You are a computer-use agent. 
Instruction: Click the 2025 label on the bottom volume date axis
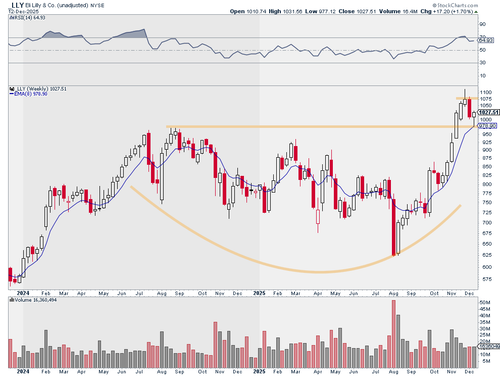(x=259, y=371)
